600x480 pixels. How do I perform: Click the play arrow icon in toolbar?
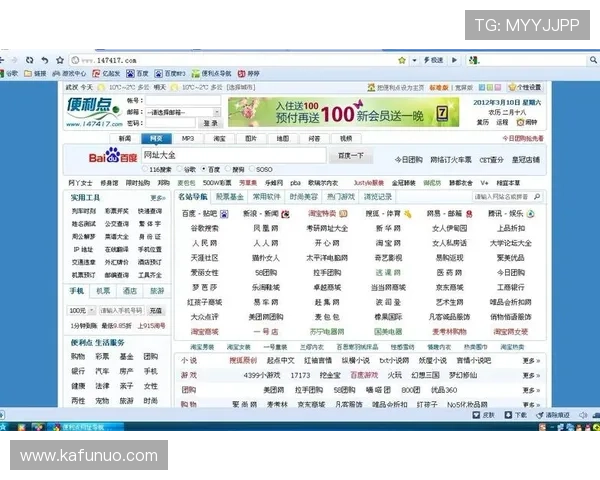(454, 60)
